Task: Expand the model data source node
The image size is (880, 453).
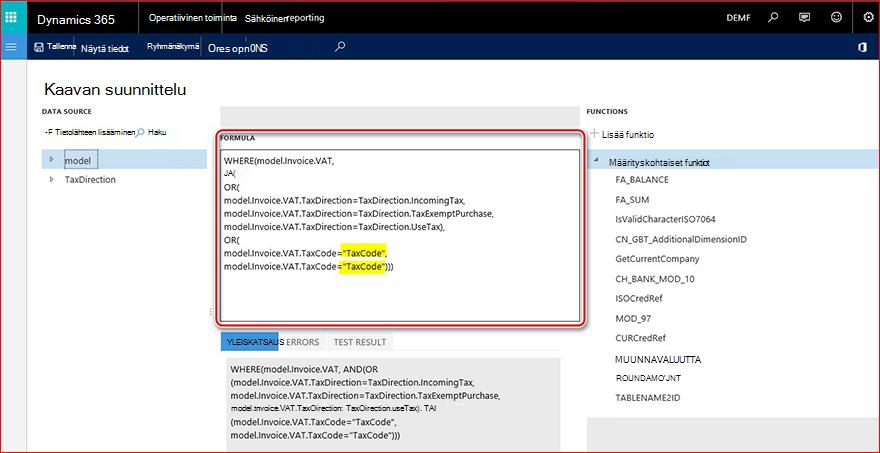Action: pos(52,159)
